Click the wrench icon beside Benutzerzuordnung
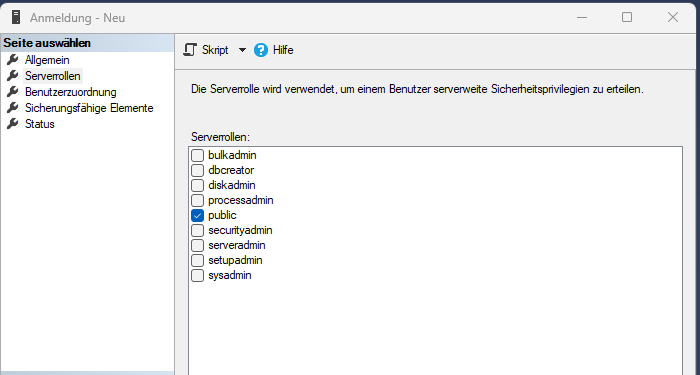The height and width of the screenshot is (375, 700). [13, 92]
